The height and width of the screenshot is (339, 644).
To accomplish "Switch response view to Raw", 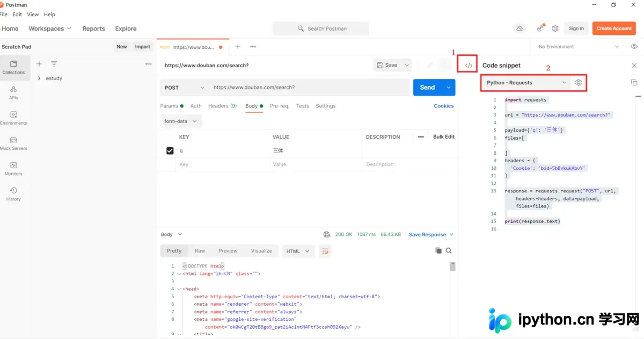I will [200, 251].
